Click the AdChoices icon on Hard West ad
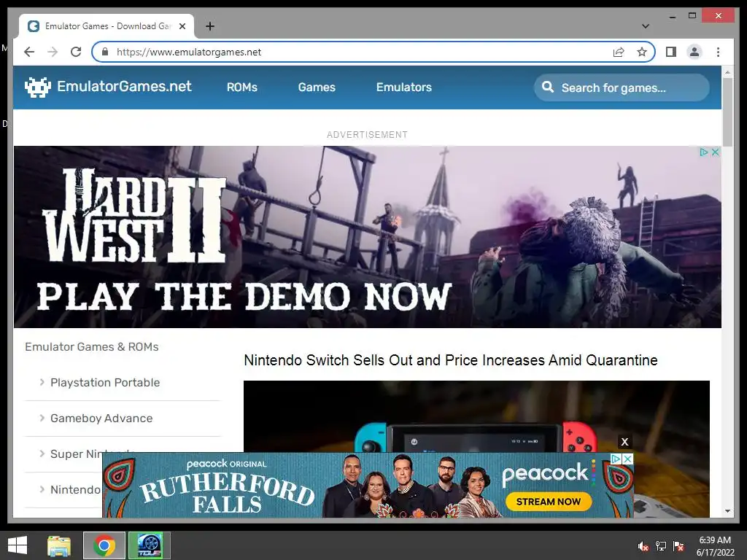This screenshot has height=560, width=747. [704, 152]
